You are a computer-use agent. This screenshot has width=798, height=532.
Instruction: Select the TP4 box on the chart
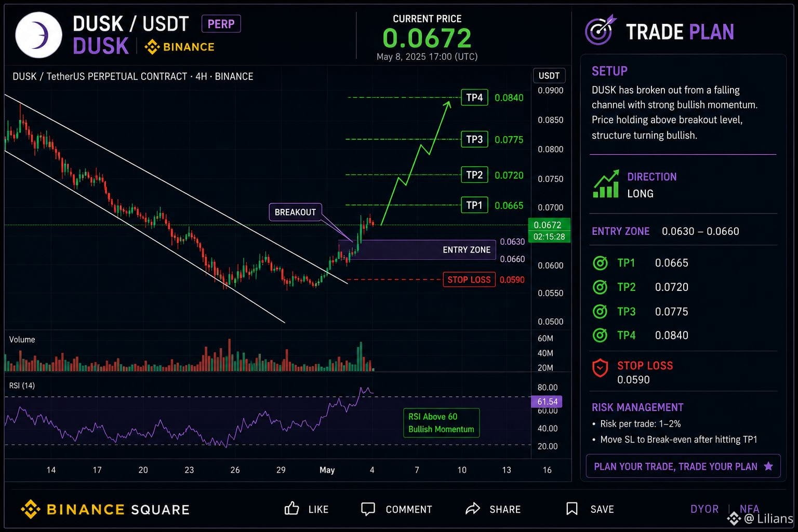pos(474,98)
